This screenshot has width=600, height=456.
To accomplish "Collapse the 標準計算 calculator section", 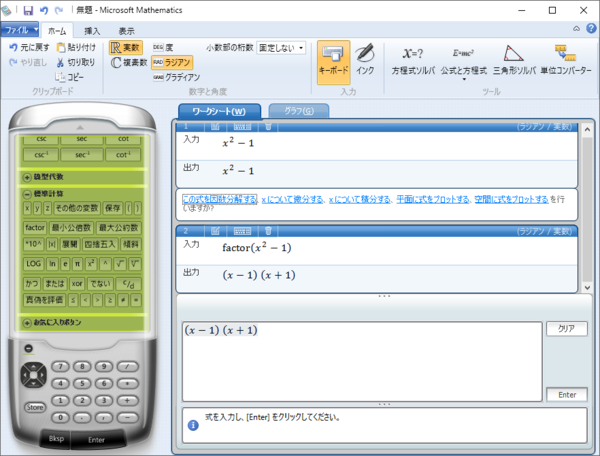I will (27, 194).
